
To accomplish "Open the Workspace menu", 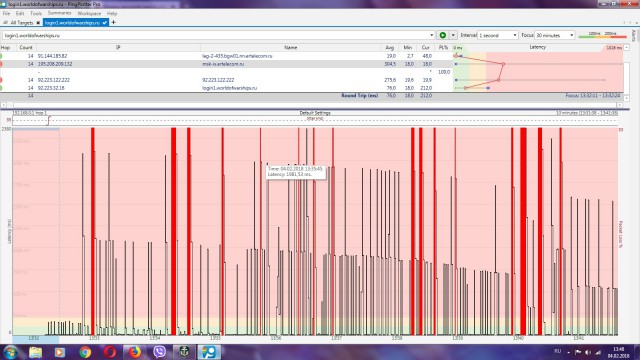I will [89, 13].
